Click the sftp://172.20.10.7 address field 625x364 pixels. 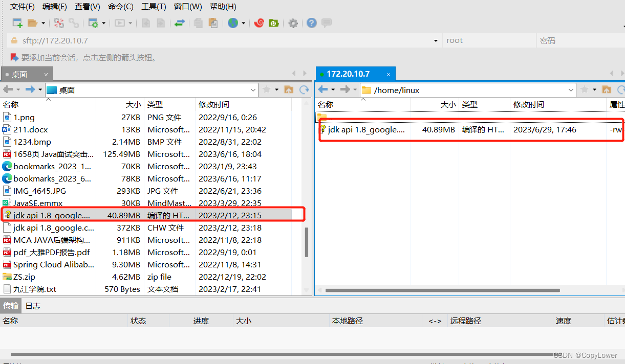[224, 40]
